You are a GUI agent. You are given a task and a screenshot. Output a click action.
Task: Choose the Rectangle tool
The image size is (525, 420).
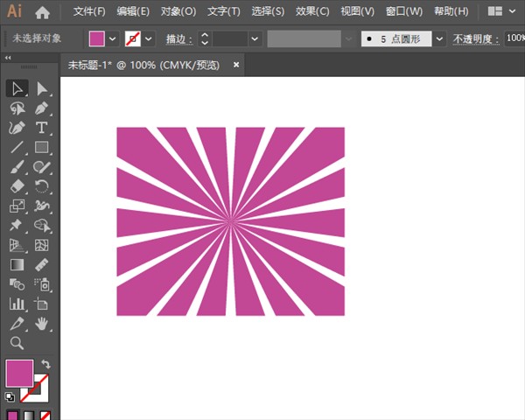(x=41, y=147)
